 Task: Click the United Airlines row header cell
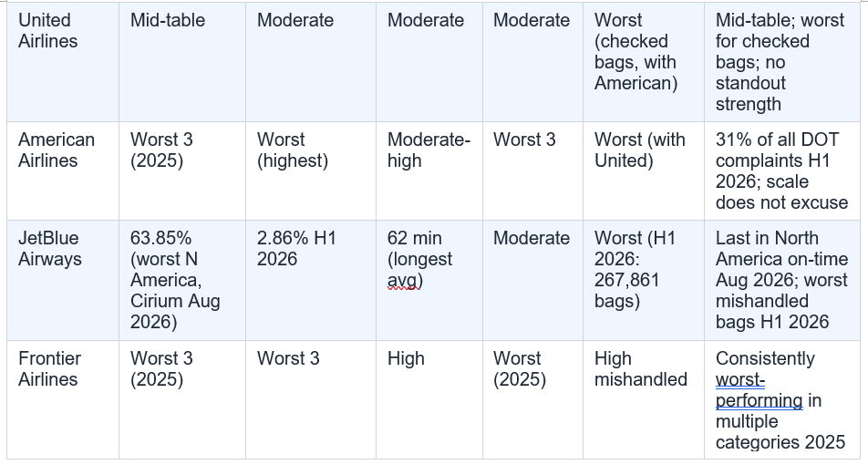[x=63, y=62]
